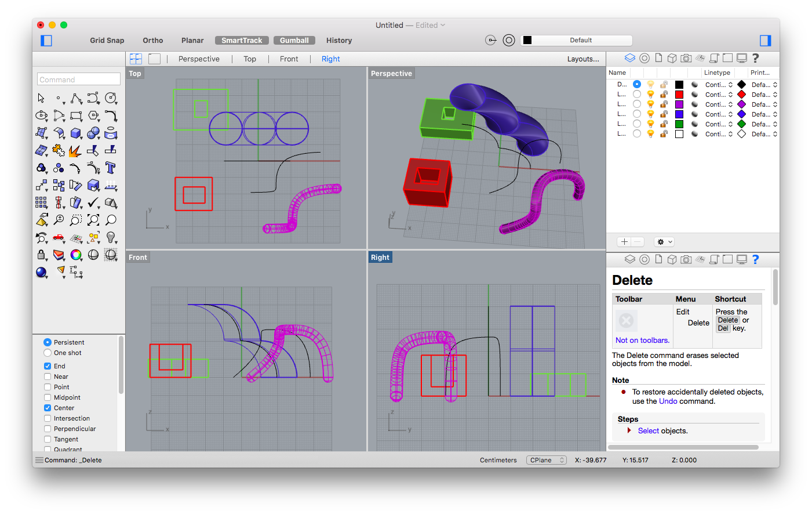The width and height of the screenshot is (812, 514).
Task: Toggle Grid Snap
Action: pyautogui.click(x=107, y=41)
